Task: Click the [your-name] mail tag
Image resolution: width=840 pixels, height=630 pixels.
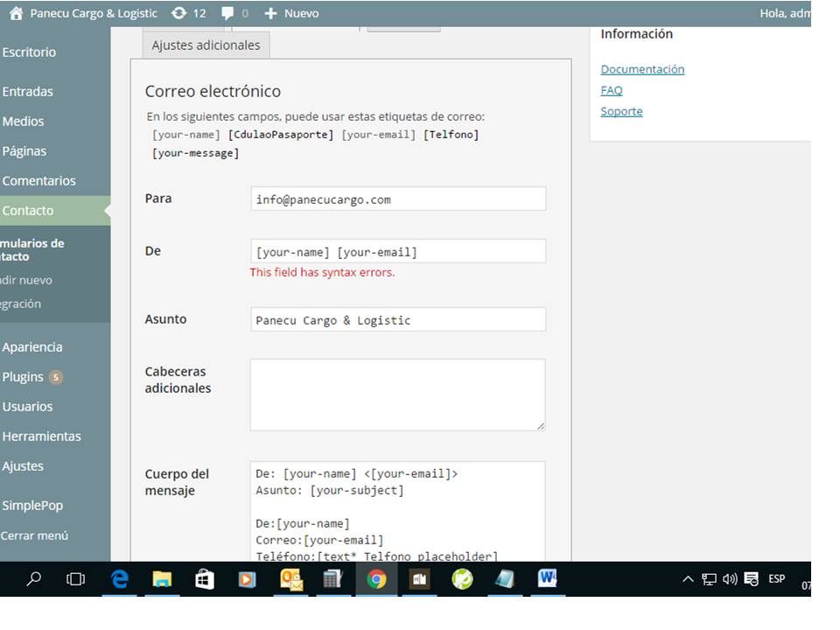Action: click(x=185, y=135)
